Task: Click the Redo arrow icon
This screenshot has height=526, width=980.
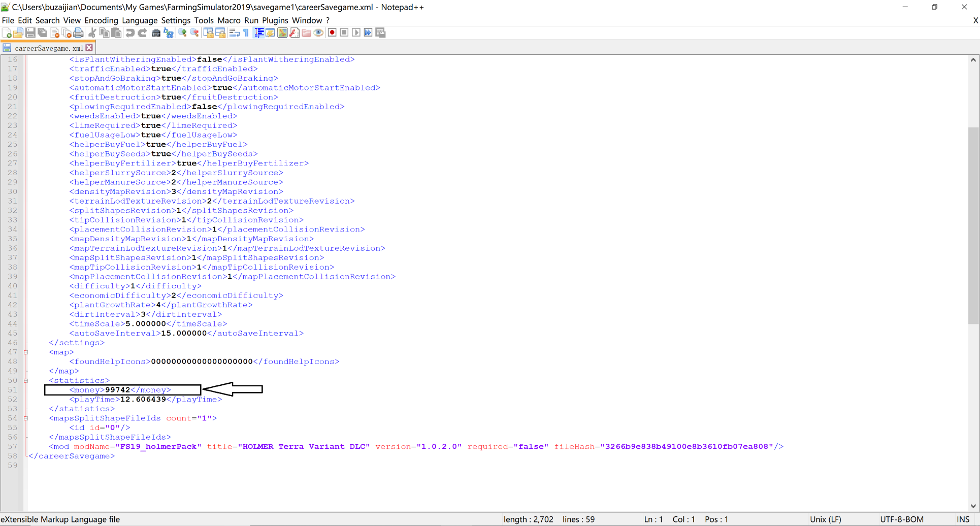Action: (x=143, y=33)
